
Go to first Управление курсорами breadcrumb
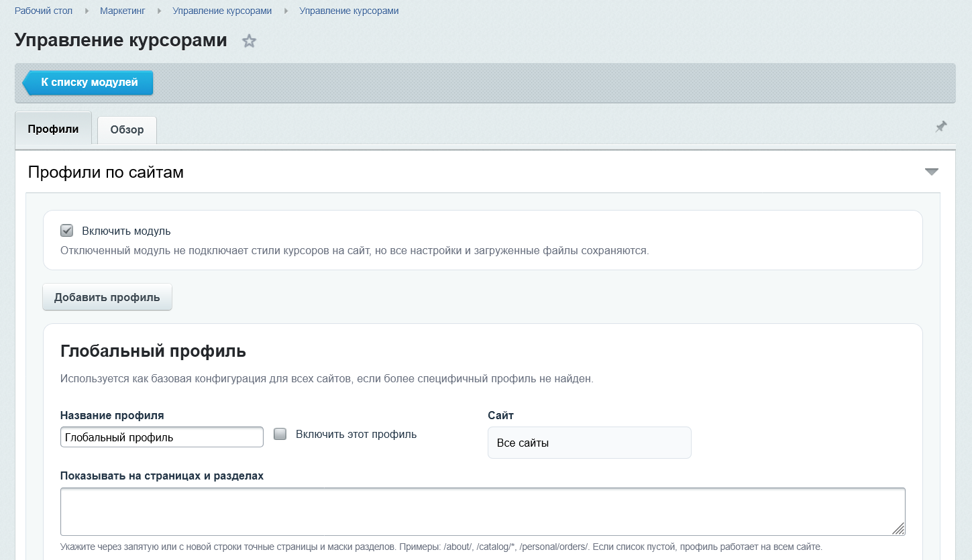pos(222,11)
